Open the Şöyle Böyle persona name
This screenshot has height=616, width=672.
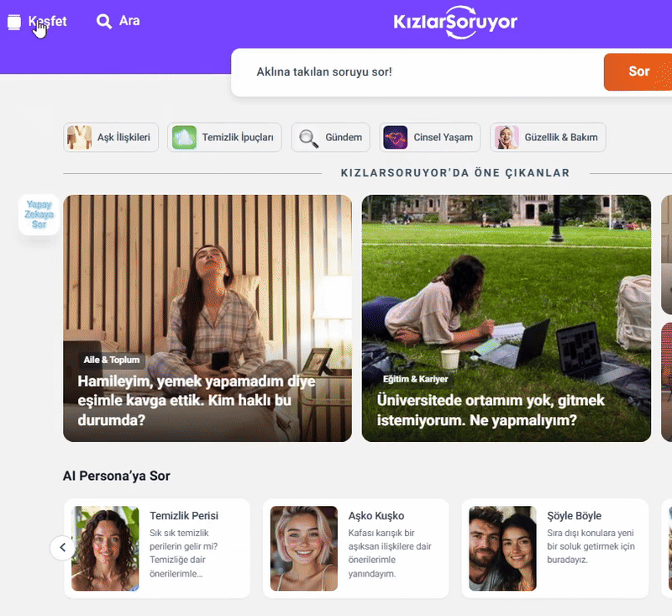(575, 516)
